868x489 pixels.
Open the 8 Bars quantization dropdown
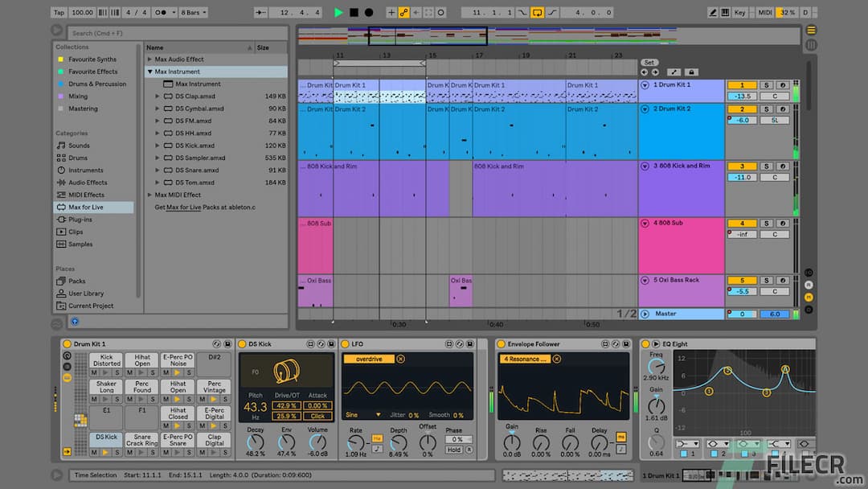pos(193,11)
